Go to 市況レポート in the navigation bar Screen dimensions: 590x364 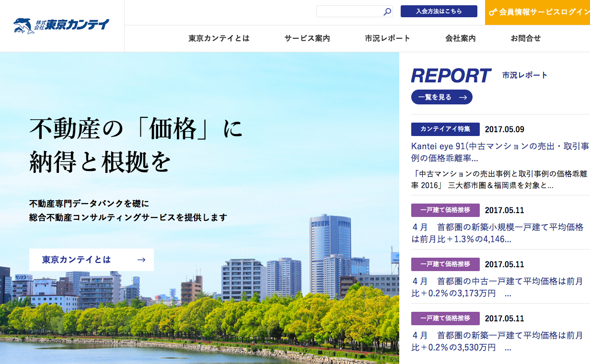click(387, 38)
